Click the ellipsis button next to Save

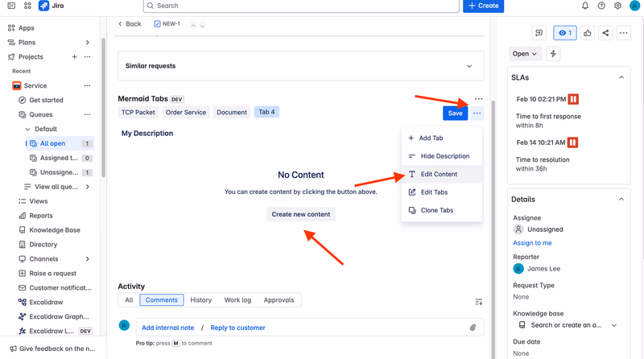[x=477, y=113]
